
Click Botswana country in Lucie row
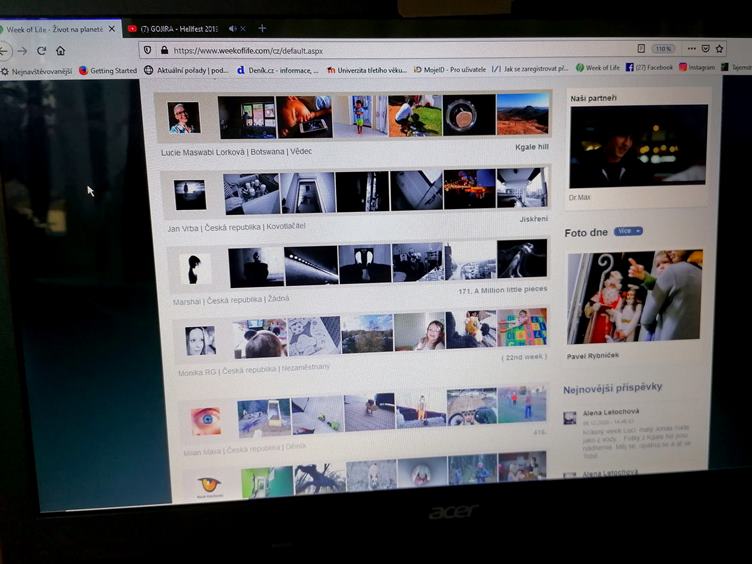pos(267,152)
